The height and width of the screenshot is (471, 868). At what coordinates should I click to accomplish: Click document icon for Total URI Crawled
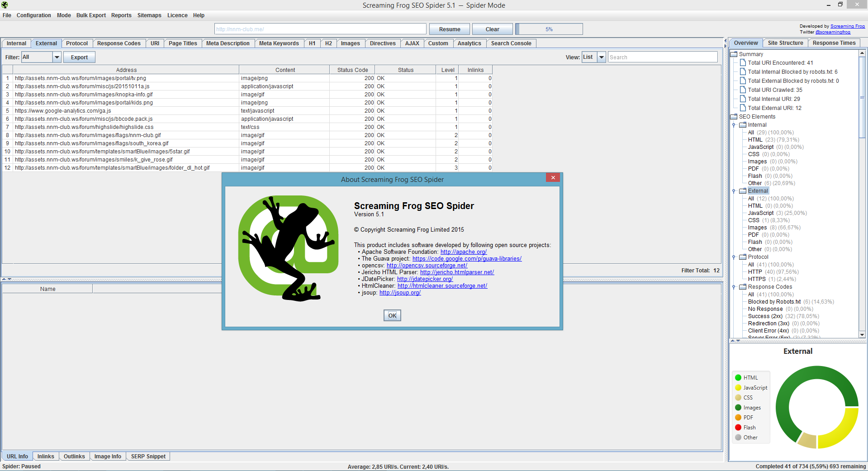[743, 90]
